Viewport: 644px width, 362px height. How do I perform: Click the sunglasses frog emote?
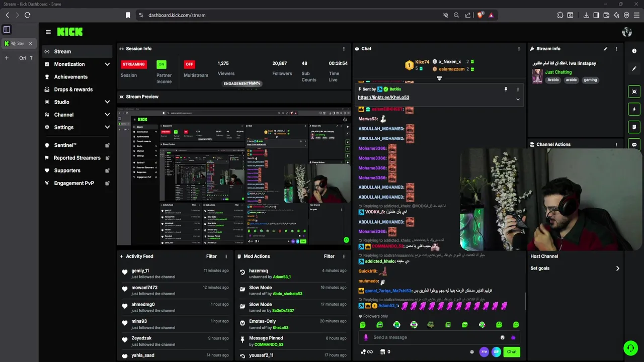(431, 325)
